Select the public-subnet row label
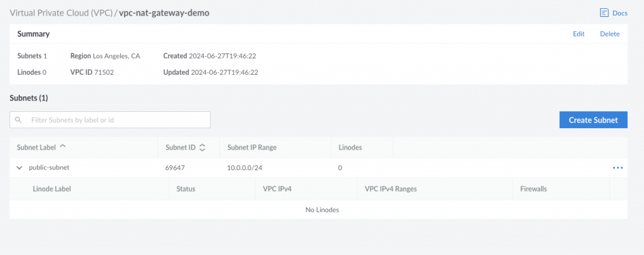Image resolution: width=644 pixels, height=255 pixels. point(50,168)
